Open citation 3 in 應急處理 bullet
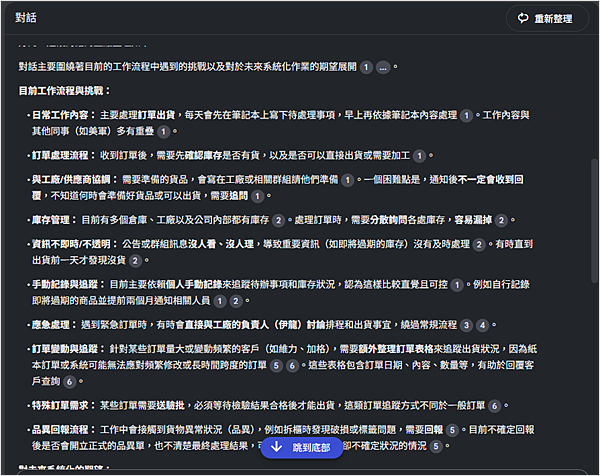 (466, 325)
